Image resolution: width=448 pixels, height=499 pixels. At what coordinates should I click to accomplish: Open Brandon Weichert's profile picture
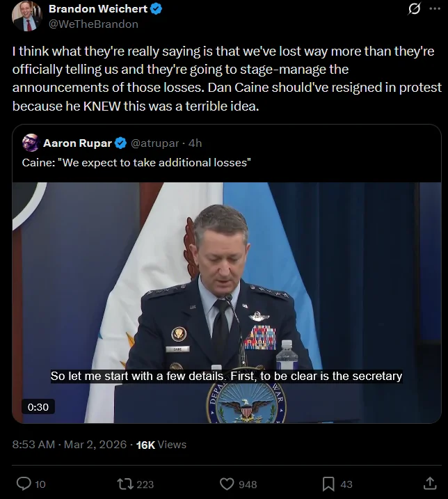click(27, 16)
